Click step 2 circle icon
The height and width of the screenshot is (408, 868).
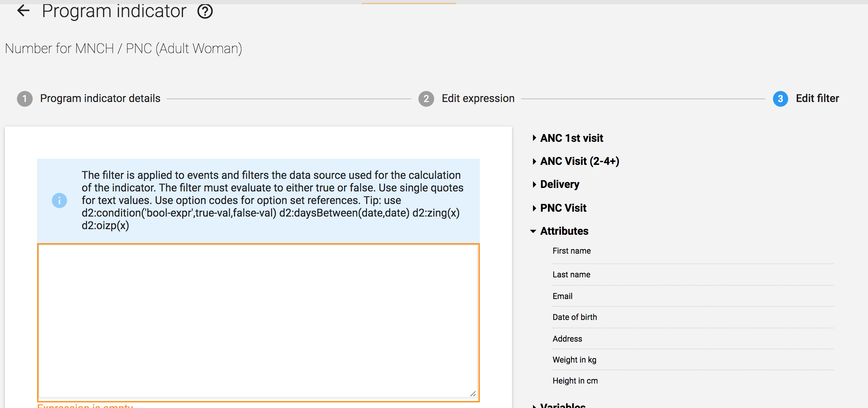click(x=426, y=99)
